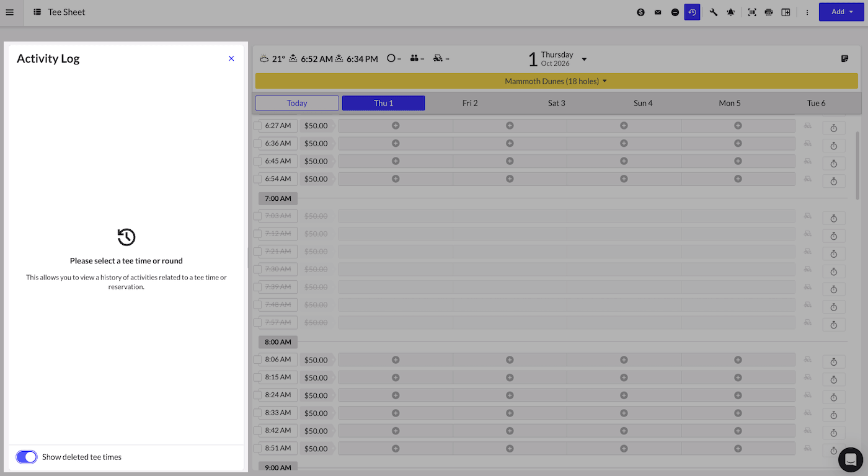Click the block (minus circle) icon
868x476 pixels.
(x=675, y=12)
